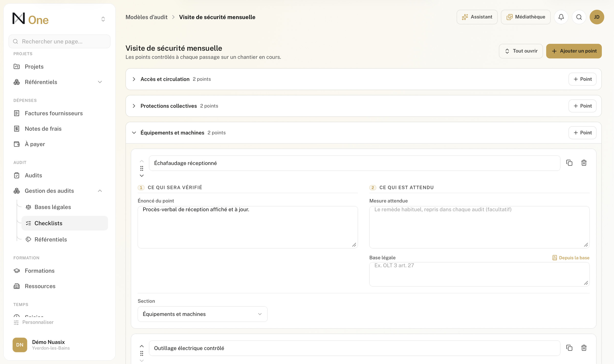Expand the Protections collectives section
614x364 pixels.
coord(134,106)
